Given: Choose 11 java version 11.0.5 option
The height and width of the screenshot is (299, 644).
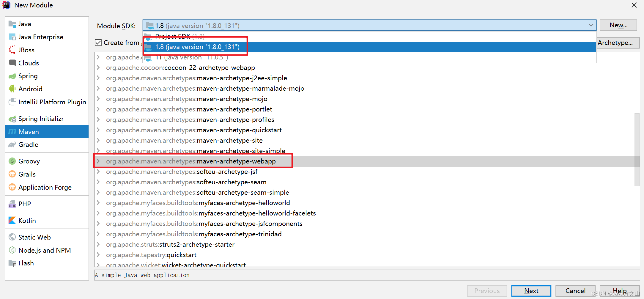Looking at the screenshot, I should coord(369,58).
